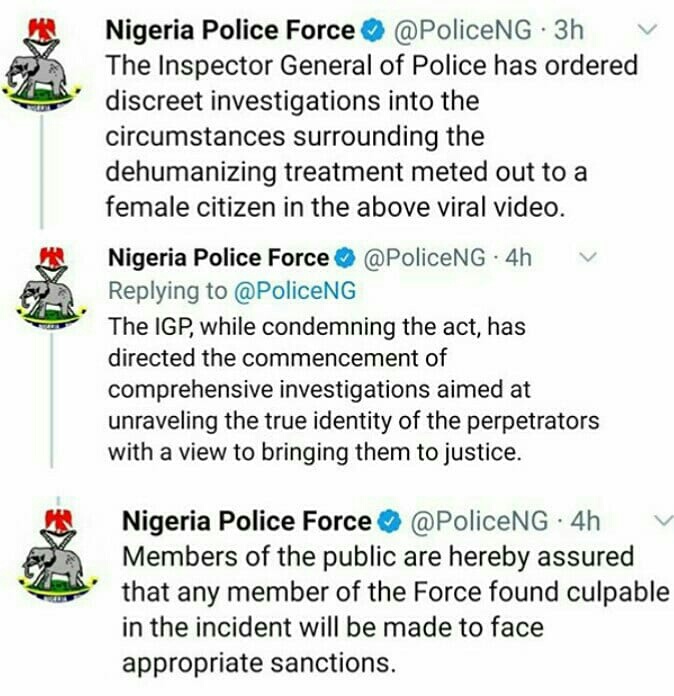This screenshot has width=674, height=696.
Task: Open 'Nigeria Police Force' name on the first tweet
Action: tap(230, 31)
